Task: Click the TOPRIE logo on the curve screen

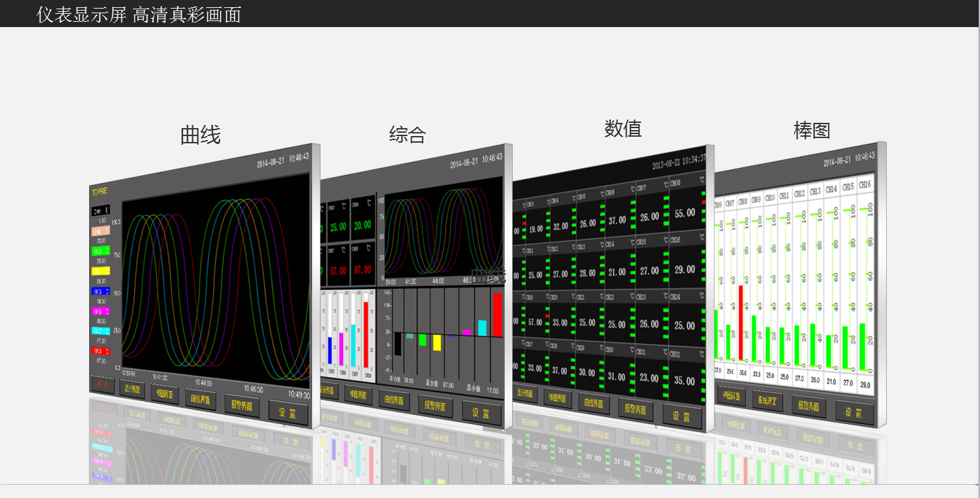Action: (x=99, y=192)
